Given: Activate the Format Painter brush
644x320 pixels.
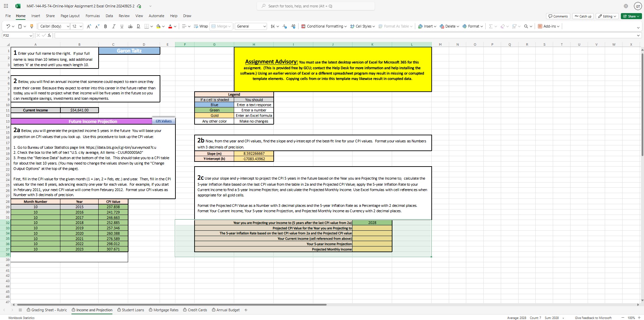Looking at the screenshot, I should (x=32, y=26).
